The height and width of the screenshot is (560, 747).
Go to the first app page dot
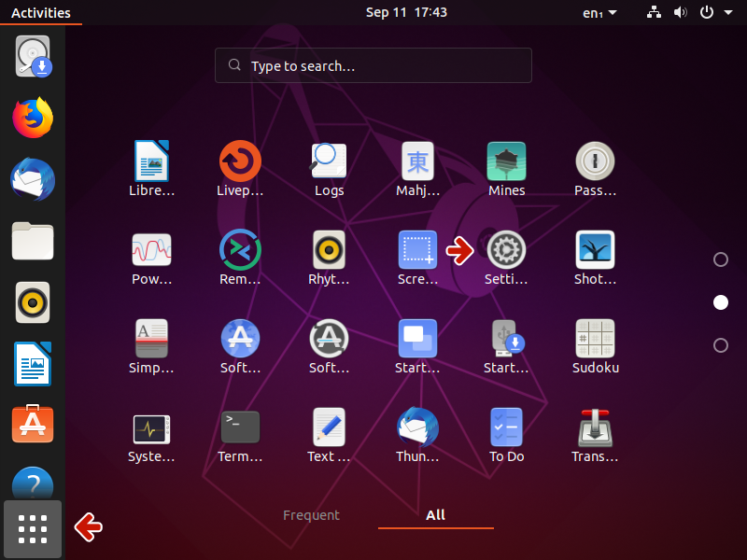point(720,259)
